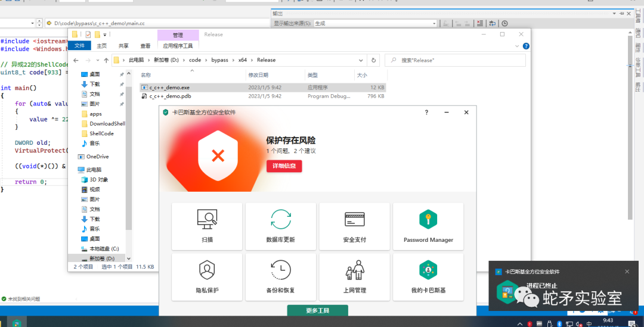This screenshot has height=327, width=644.
Task: Go back in File Explorer
Action: (76, 60)
